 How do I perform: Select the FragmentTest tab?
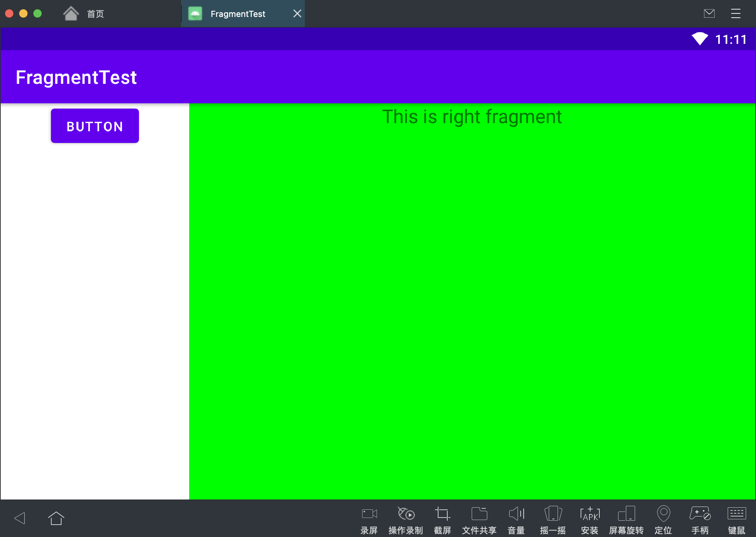(x=238, y=14)
